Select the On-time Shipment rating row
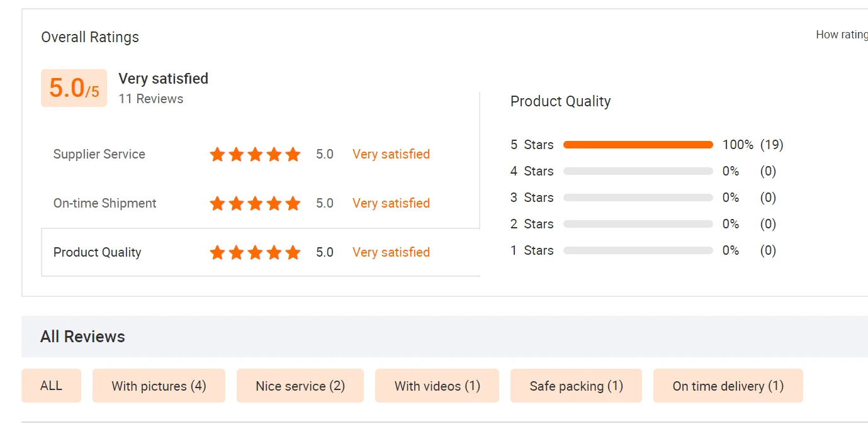868x424 pixels. tap(104, 203)
